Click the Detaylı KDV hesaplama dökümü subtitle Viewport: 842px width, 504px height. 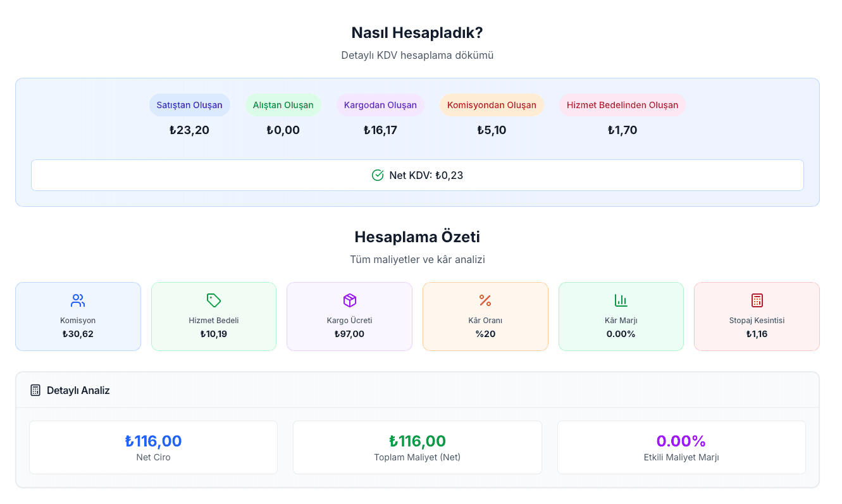point(418,55)
